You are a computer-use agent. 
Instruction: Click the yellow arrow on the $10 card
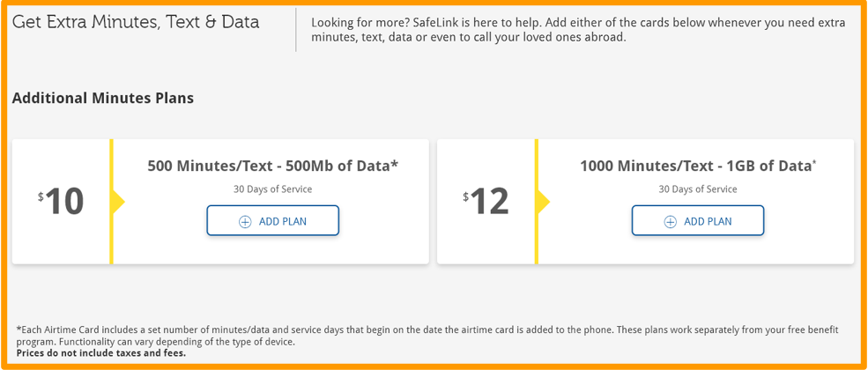(x=118, y=202)
